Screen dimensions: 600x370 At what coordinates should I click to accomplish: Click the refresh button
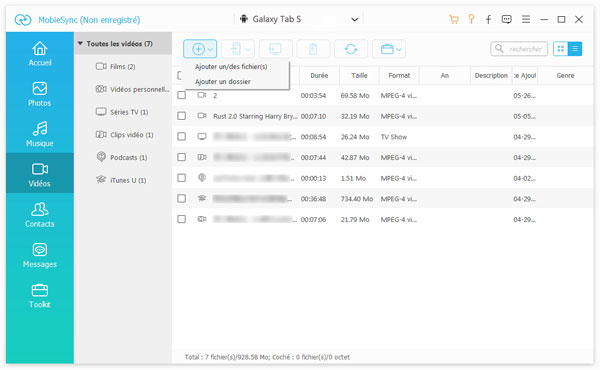(x=351, y=49)
